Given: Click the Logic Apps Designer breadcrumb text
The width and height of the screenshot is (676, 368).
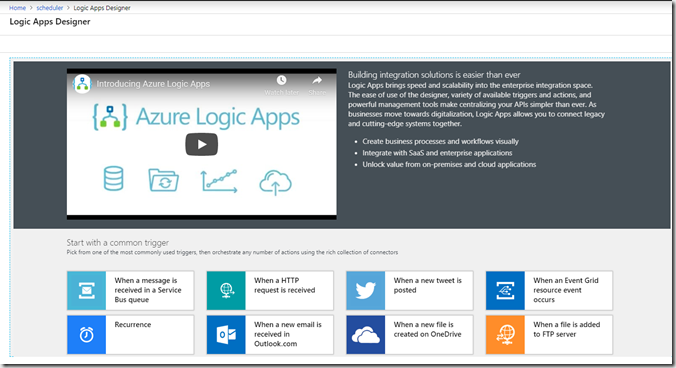Looking at the screenshot, I should pos(102,8).
